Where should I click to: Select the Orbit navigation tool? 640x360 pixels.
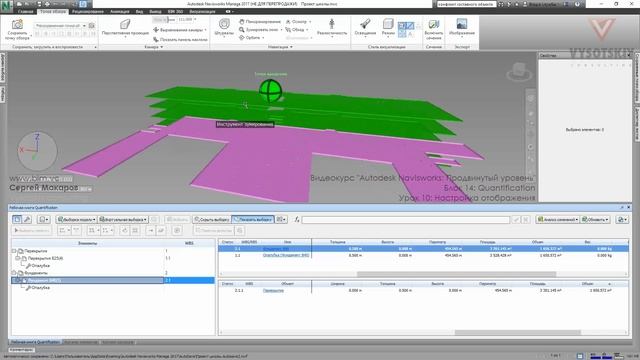pyautogui.click(x=251, y=38)
